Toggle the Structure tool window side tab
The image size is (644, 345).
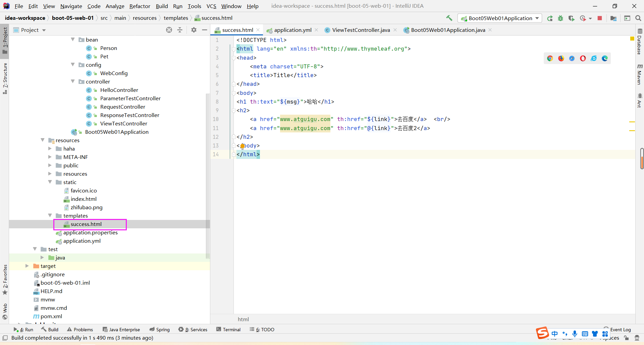point(5,78)
